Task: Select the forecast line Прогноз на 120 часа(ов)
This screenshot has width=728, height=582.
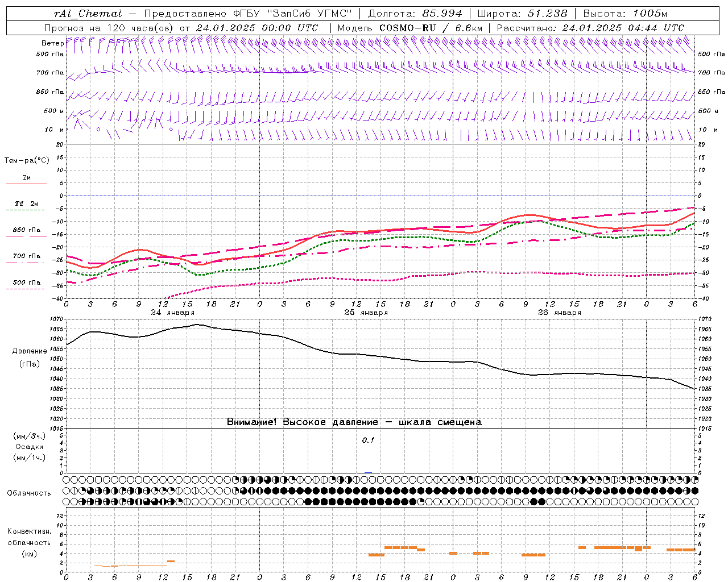Action: click(x=110, y=28)
